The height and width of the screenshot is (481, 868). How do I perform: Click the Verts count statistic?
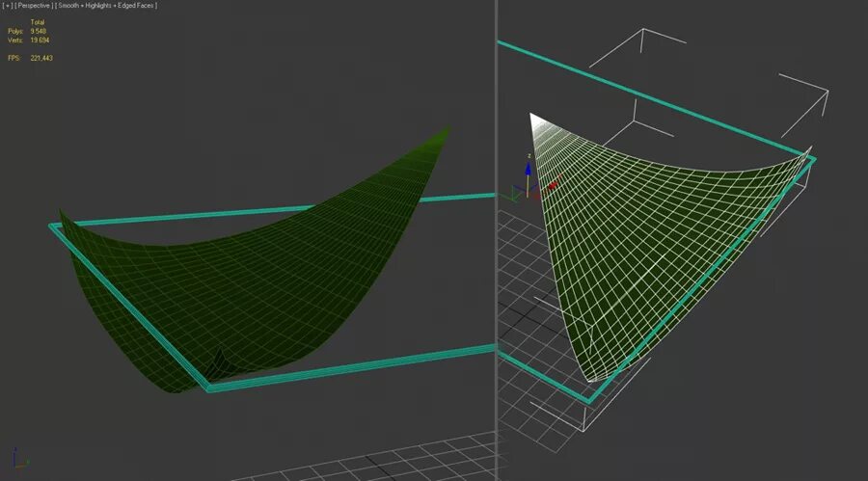click(28, 40)
